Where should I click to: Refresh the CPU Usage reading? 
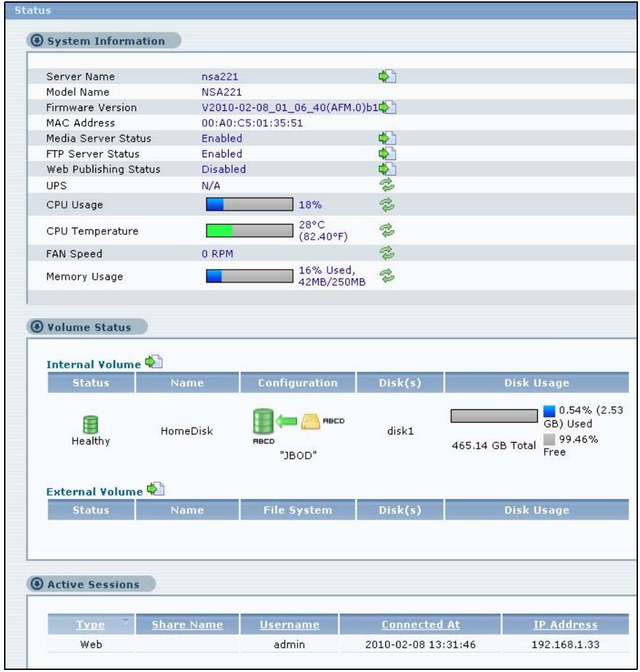(387, 205)
